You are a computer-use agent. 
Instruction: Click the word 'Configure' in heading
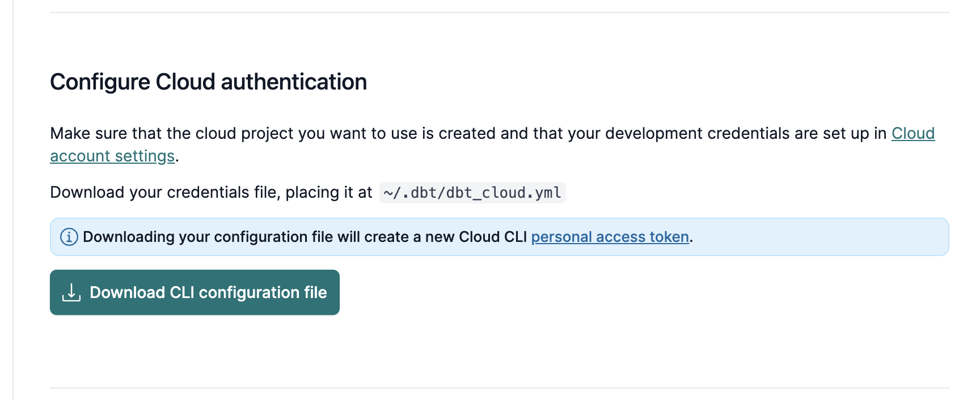(100, 82)
